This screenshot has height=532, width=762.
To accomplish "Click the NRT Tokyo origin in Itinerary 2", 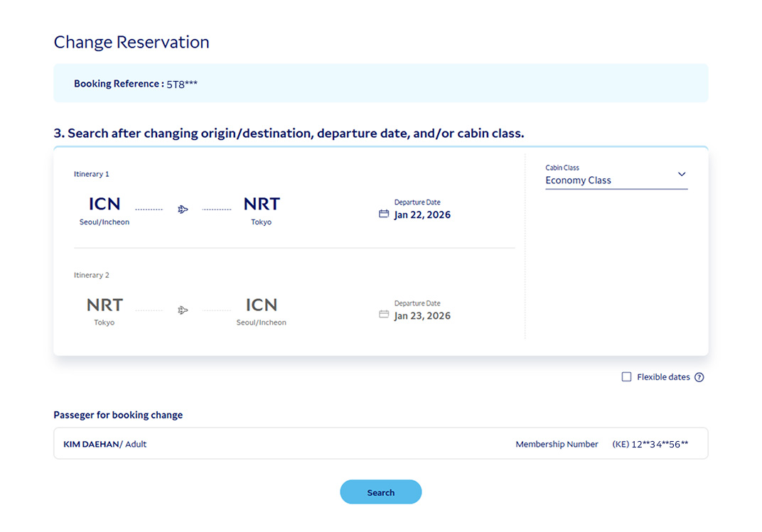I will point(104,310).
